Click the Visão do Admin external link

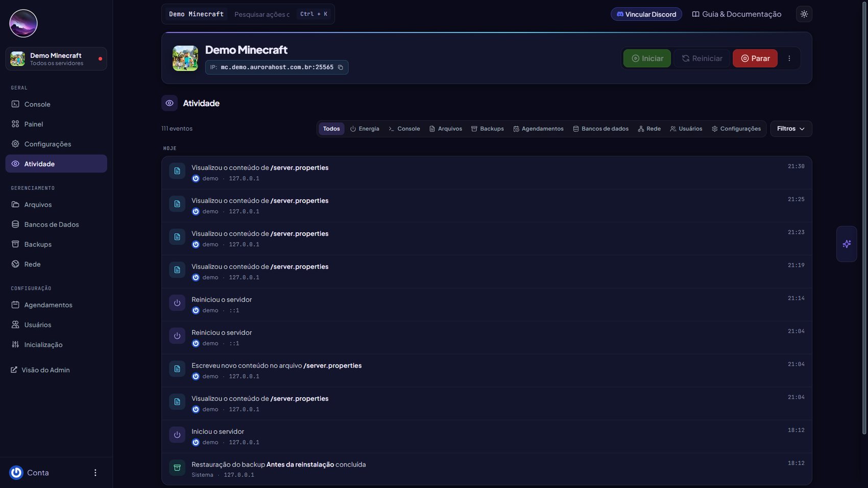tap(40, 370)
